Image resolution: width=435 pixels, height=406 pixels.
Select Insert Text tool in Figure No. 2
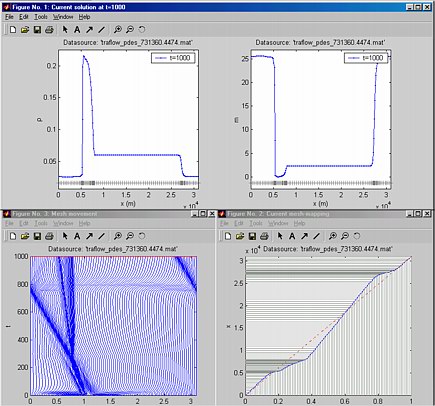(292, 236)
